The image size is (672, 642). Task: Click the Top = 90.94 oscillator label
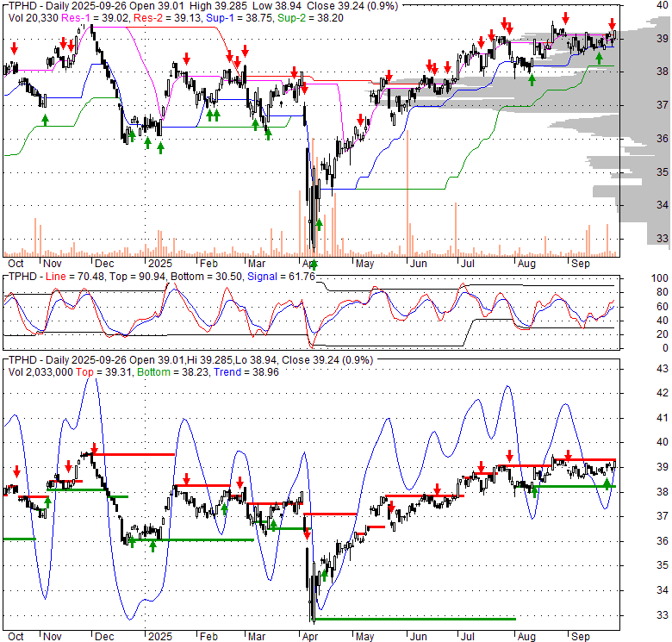(137, 277)
